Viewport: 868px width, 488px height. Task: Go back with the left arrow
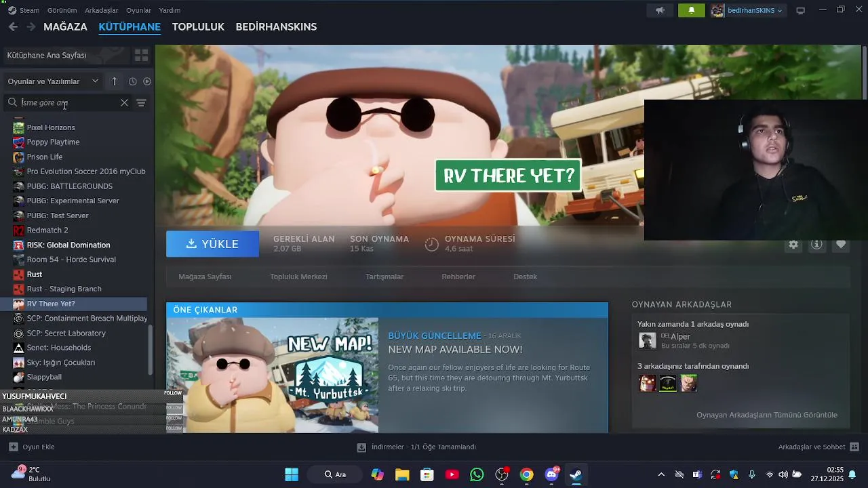(13, 27)
